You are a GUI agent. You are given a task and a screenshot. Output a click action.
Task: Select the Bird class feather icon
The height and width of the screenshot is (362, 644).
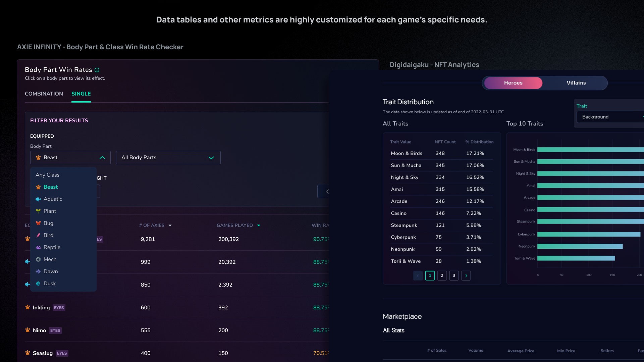(38, 235)
